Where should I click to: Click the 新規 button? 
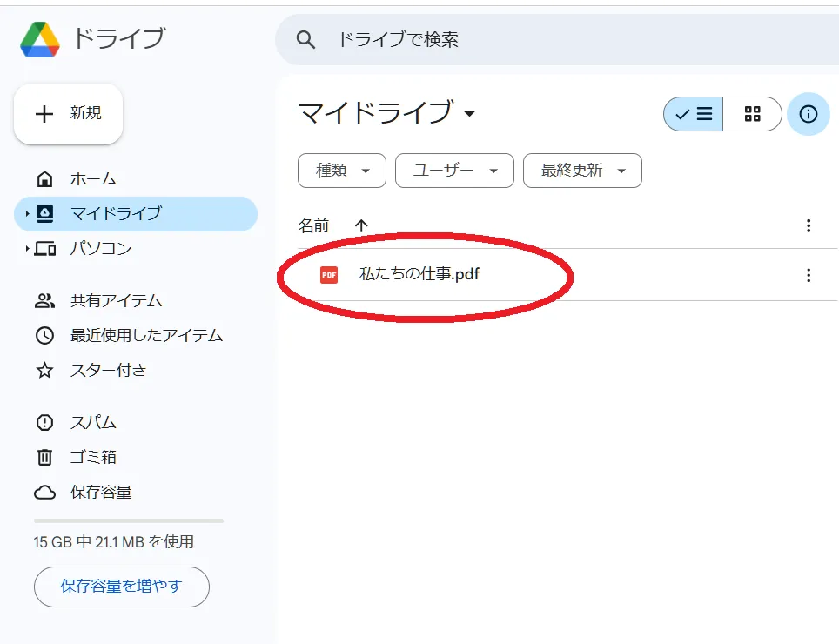click(x=68, y=114)
